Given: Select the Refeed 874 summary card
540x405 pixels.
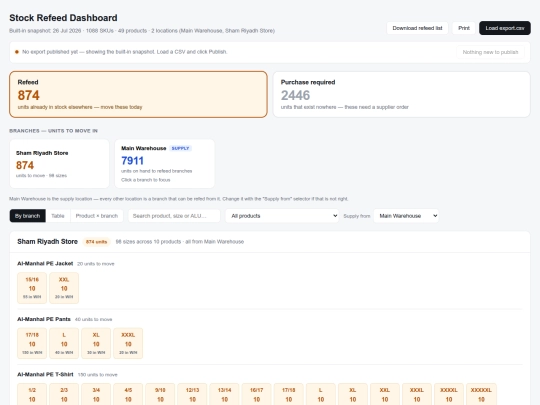Looking at the screenshot, I should click(138, 94).
